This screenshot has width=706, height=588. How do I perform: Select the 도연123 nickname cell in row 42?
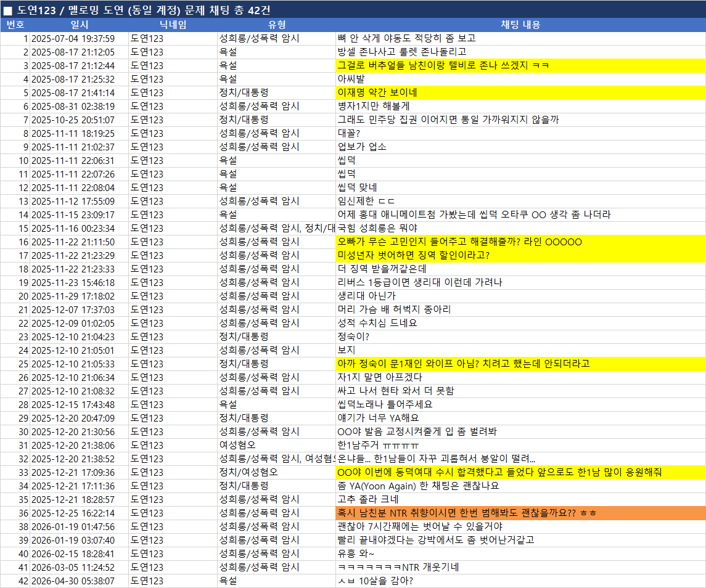coord(173,581)
